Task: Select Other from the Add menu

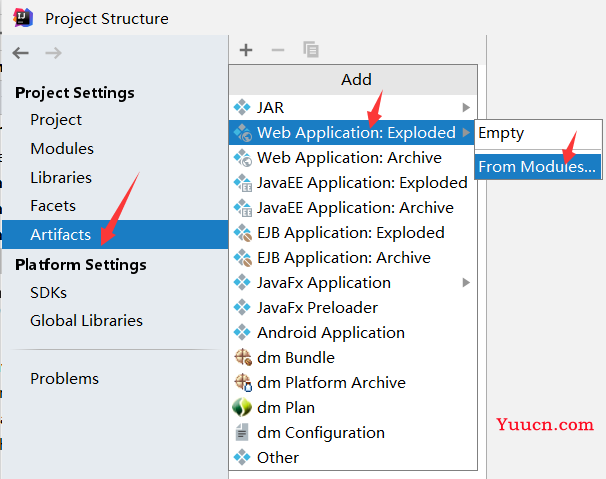Action: (x=353, y=458)
